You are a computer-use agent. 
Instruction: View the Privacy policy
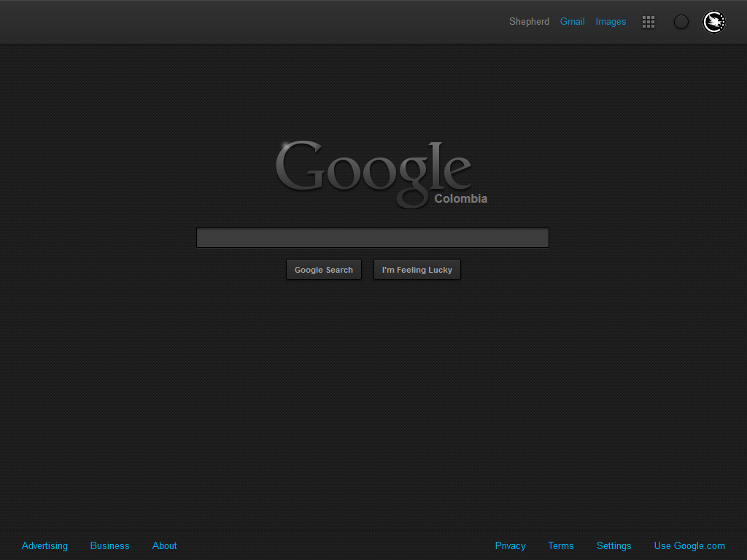tap(510, 545)
